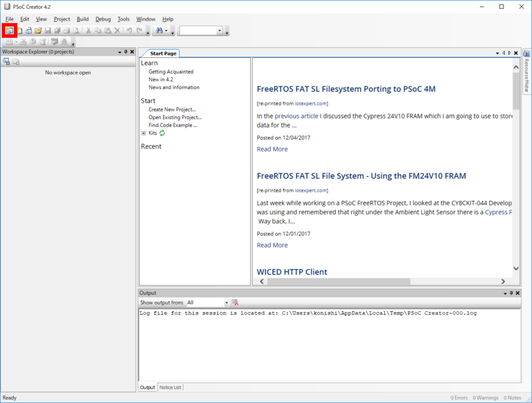Click the Debug bug toolbar icon
This screenshot has height=403, width=532.
point(64,42)
